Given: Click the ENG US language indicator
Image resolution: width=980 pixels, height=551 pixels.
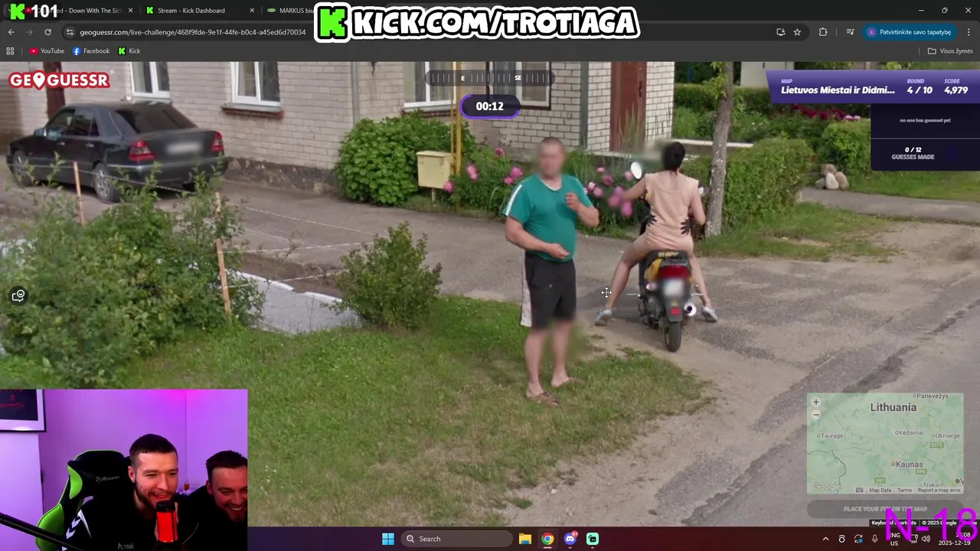Looking at the screenshot, I should pos(894,539).
